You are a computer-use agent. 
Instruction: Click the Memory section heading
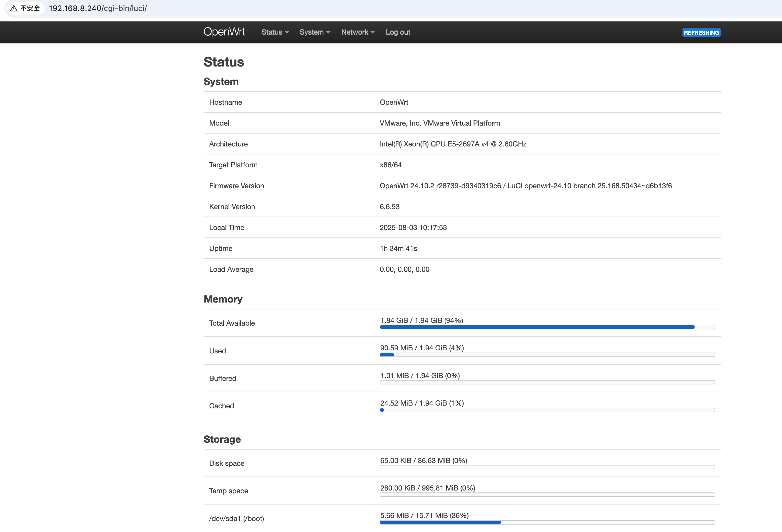coord(223,299)
